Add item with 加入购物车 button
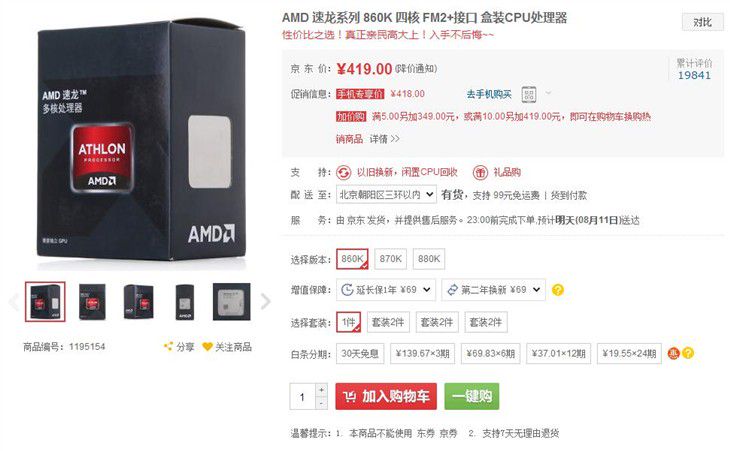 coord(386,397)
